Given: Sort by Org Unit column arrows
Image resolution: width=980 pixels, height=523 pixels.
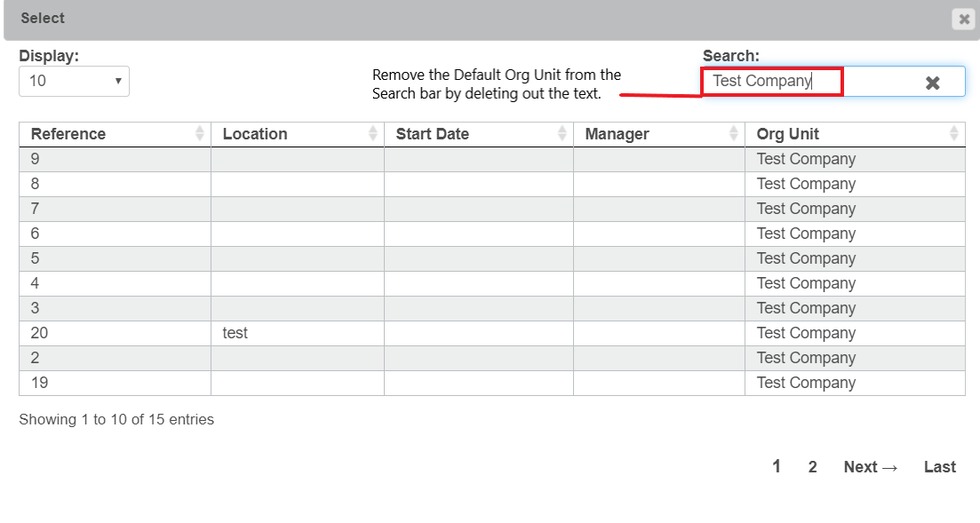Looking at the screenshot, I should (953, 134).
